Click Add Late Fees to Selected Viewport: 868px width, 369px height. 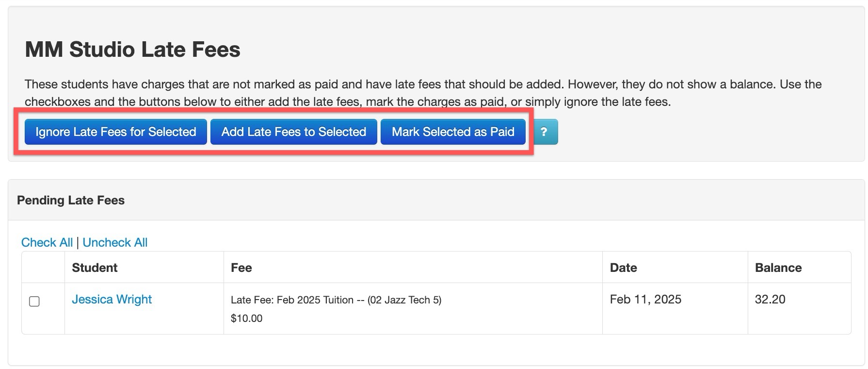pyautogui.click(x=294, y=132)
